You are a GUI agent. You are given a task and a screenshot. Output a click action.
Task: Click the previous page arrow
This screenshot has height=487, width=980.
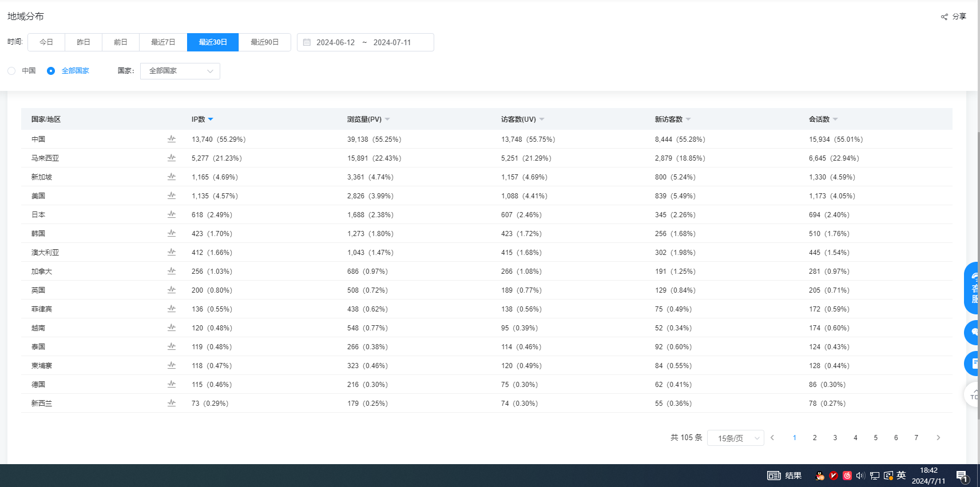click(x=772, y=438)
